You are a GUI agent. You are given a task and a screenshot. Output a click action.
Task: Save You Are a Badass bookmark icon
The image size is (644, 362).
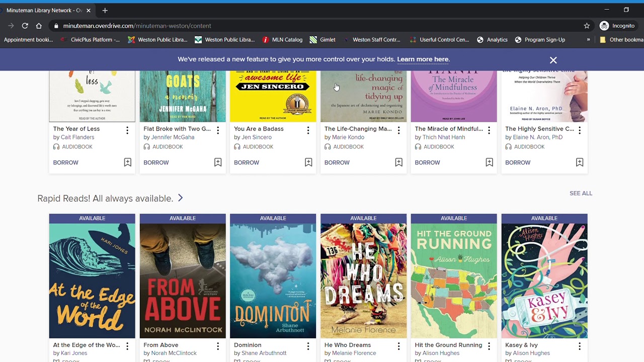coord(308,162)
